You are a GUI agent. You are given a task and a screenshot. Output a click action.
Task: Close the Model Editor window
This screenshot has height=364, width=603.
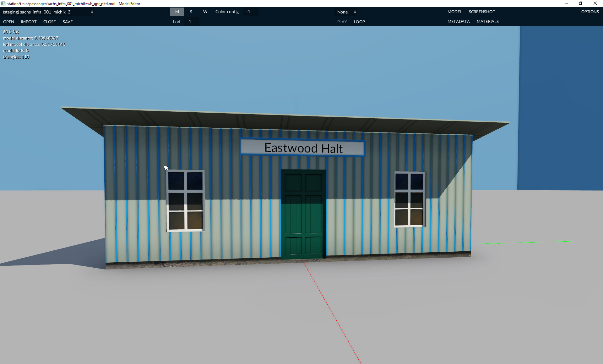pyautogui.click(x=595, y=3)
